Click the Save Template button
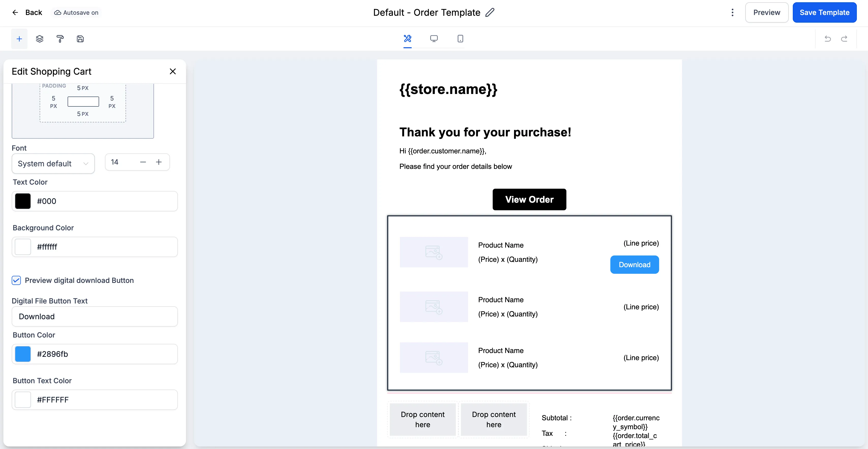 (x=825, y=12)
